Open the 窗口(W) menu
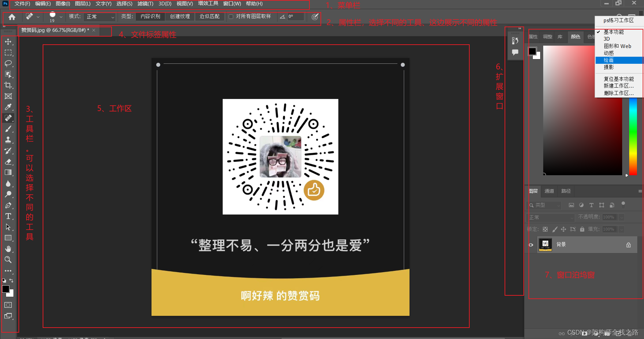This screenshot has width=644, height=339. tap(232, 4)
